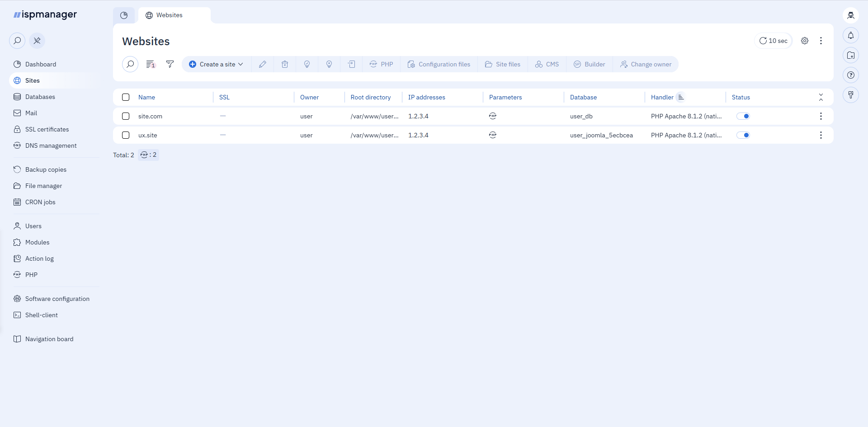Click the pin menu icon in sidebar
Image resolution: width=868 pixels, height=427 pixels.
[x=37, y=41]
